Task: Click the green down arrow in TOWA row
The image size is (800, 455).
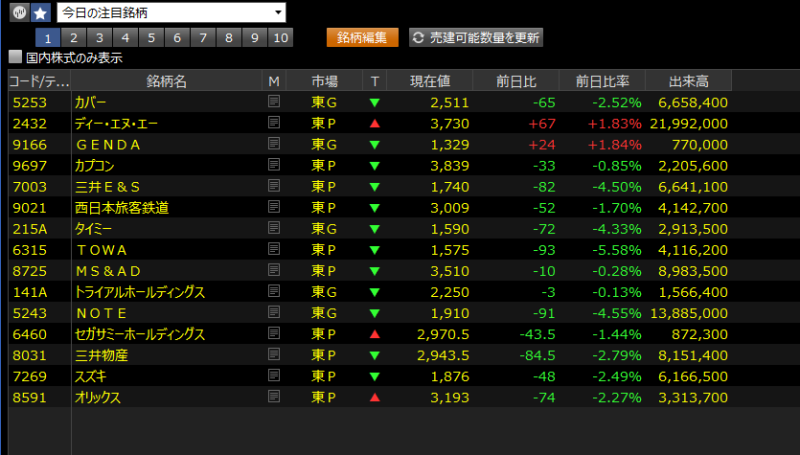Action: [374, 250]
